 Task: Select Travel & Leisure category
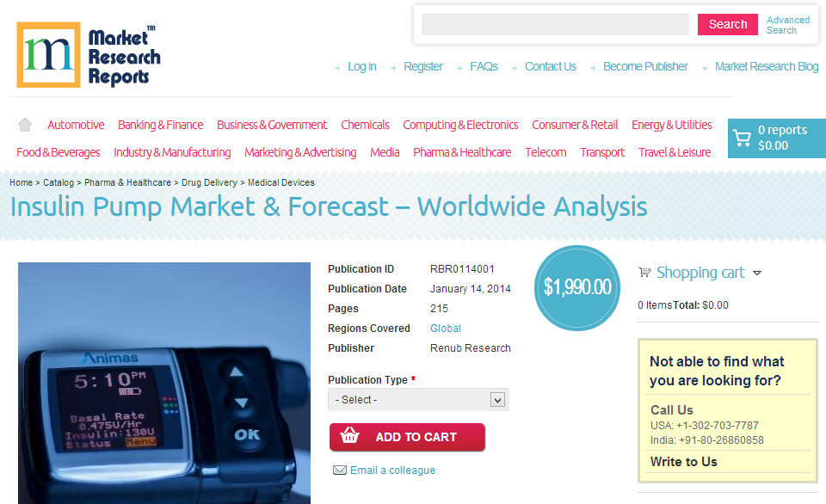675,152
